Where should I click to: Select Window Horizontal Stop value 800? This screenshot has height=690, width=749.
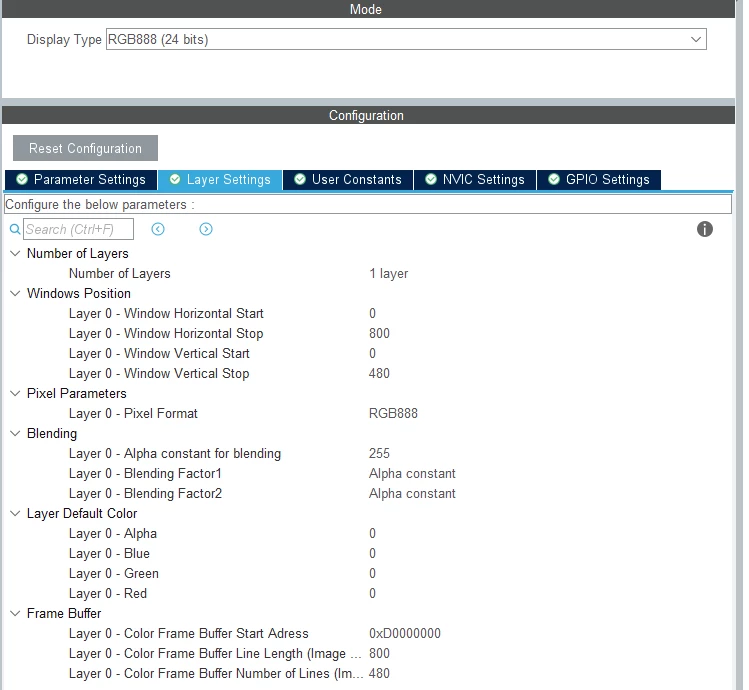point(379,334)
